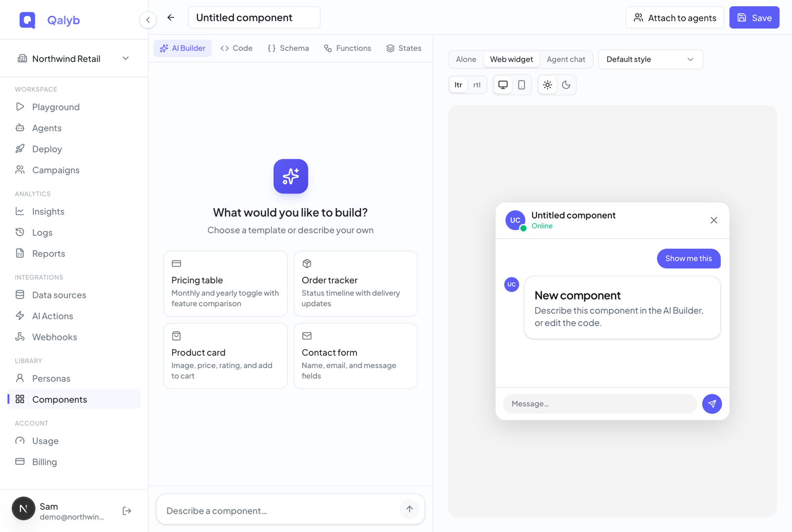Open Components from the sidebar
This screenshot has height=532, width=792.
74,399
